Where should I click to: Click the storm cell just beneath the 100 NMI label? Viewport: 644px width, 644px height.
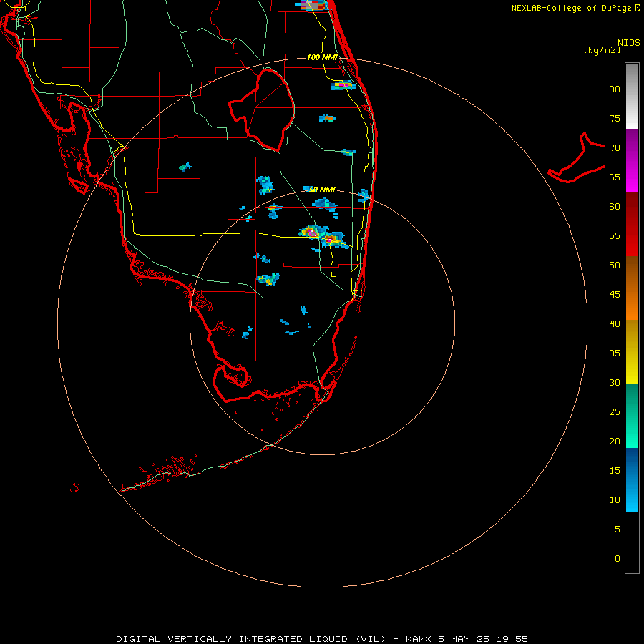tap(343, 85)
